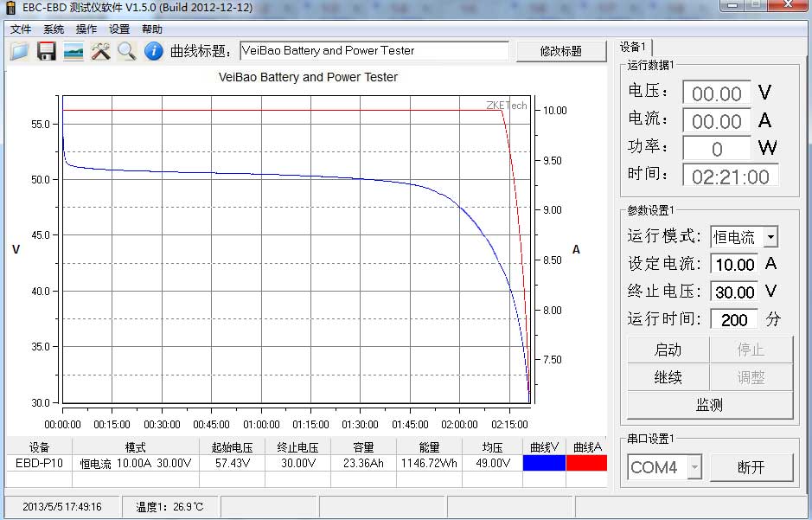This screenshot has width=812, height=520.
Task: Click the 恒电流 10.00A 30.00V mode cell
Action: (136, 463)
